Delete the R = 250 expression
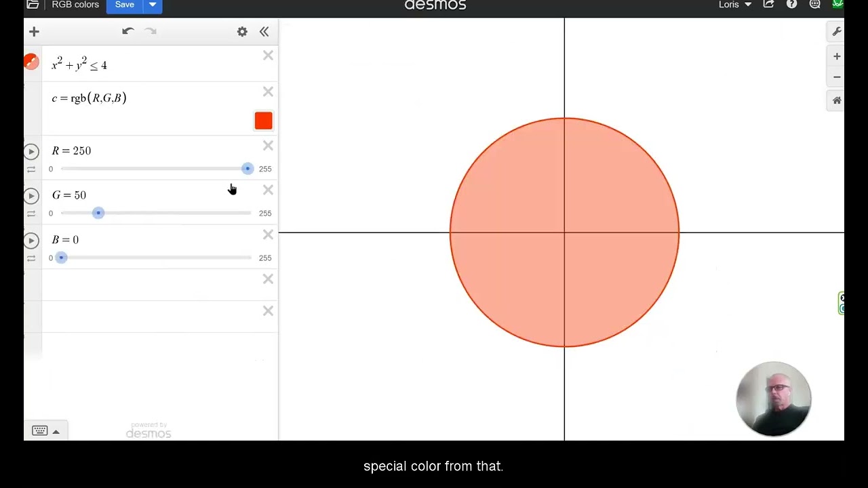The height and width of the screenshot is (488, 868). (268, 146)
